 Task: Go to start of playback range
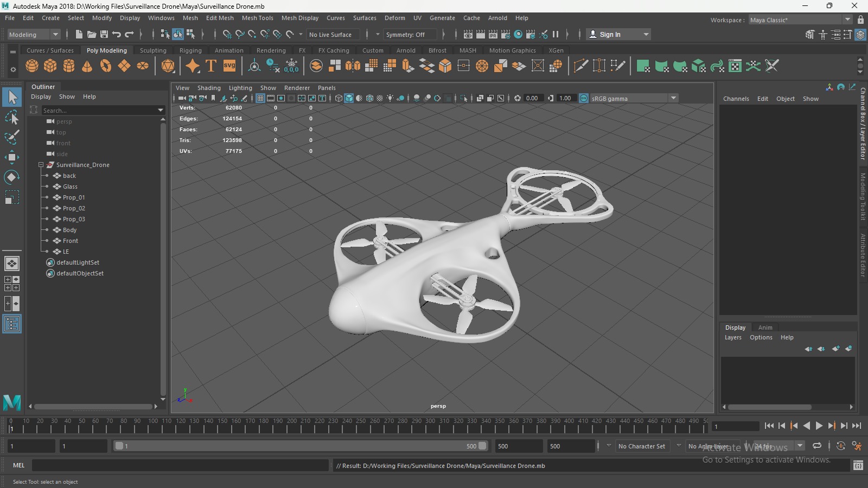click(x=769, y=426)
